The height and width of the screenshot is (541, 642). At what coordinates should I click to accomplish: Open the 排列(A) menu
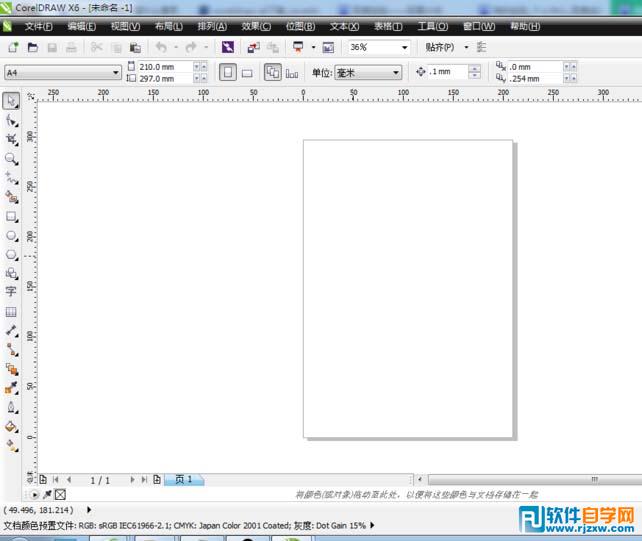point(212,27)
